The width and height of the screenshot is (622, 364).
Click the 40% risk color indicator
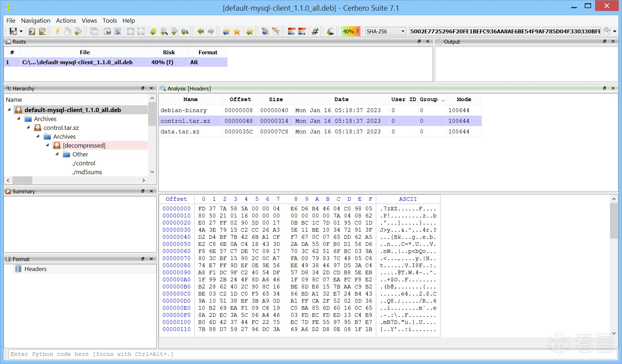(x=351, y=31)
